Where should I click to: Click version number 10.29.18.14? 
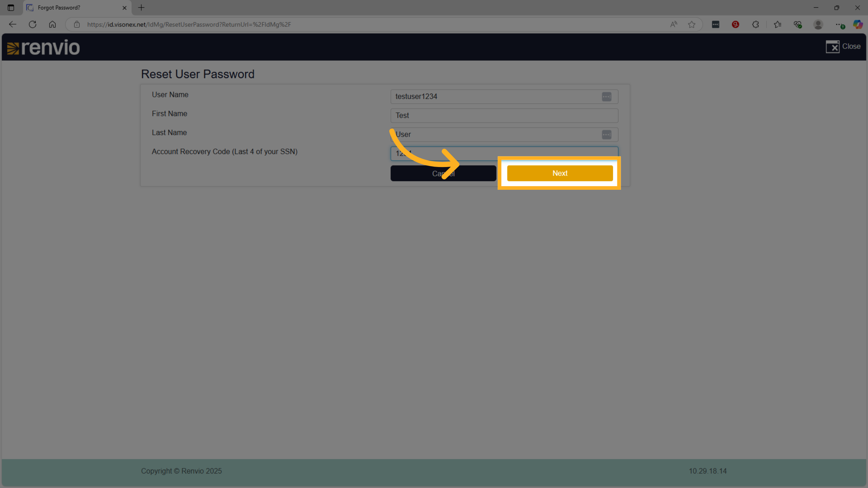[x=708, y=471]
